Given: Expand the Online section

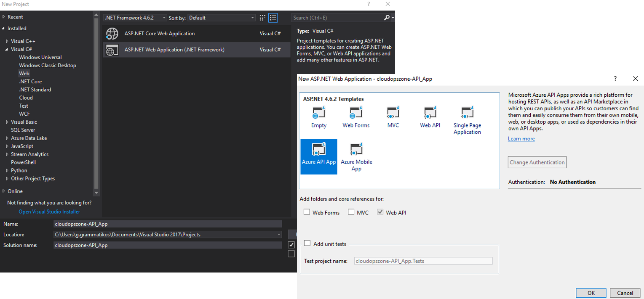Looking at the screenshot, I should point(4,191).
